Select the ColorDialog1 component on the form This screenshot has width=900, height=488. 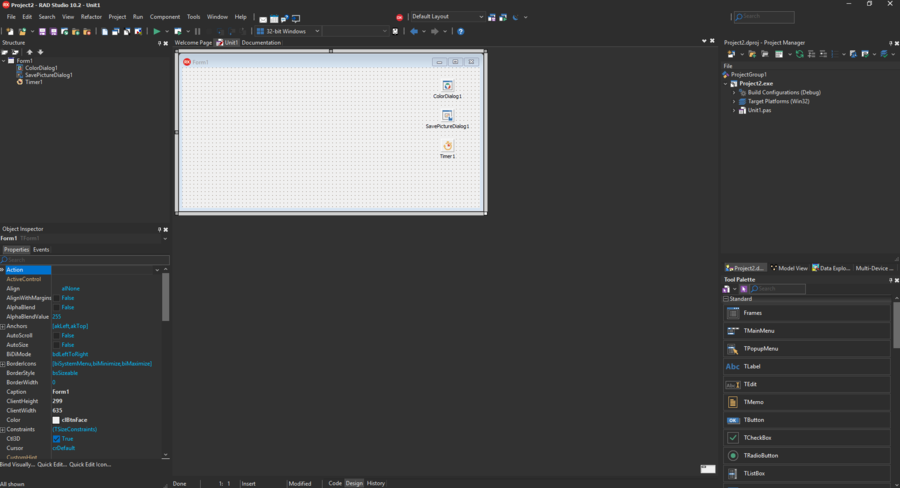coord(447,86)
